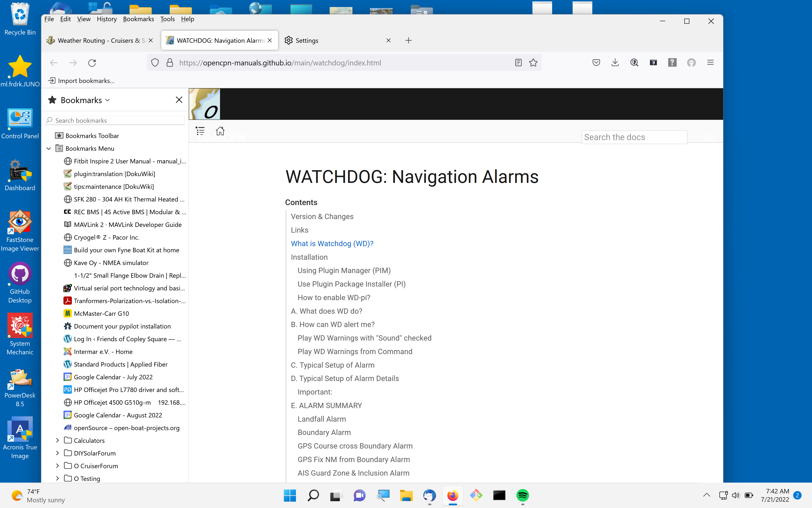Image resolution: width=812 pixels, height=508 pixels.
Task: Open GitHub Desktop shortcut
Action: [x=20, y=283]
